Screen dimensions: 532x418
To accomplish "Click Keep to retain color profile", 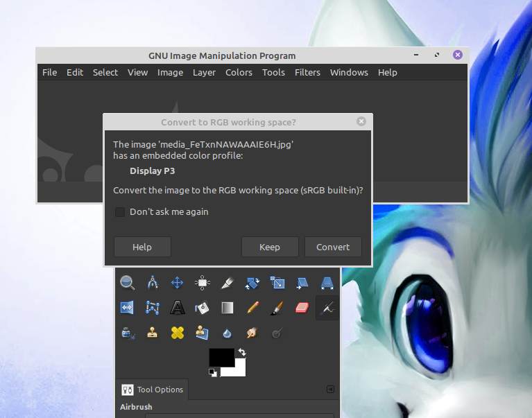I will point(270,247).
